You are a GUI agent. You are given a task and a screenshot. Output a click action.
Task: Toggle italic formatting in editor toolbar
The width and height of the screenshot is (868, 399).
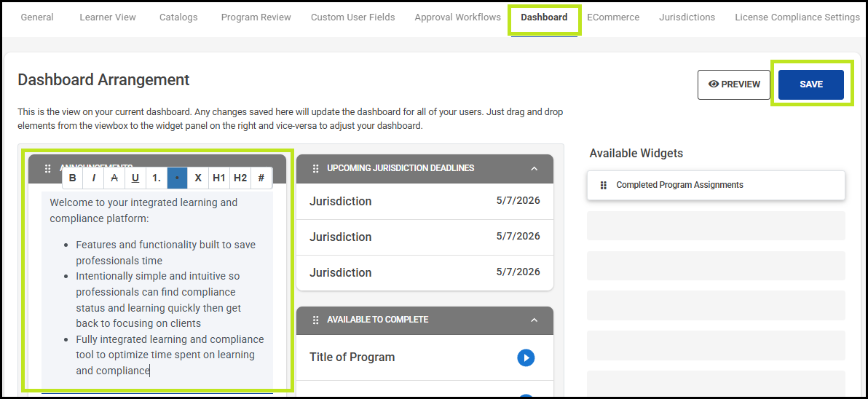(93, 178)
